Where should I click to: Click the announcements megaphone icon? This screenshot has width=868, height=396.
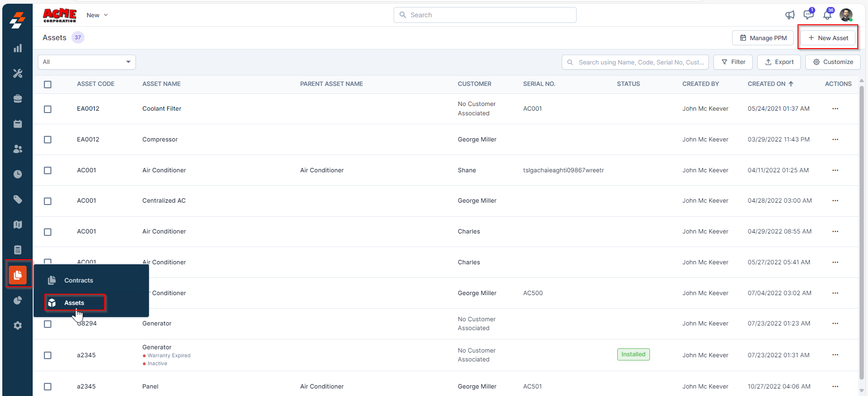pyautogui.click(x=790, y=15)
